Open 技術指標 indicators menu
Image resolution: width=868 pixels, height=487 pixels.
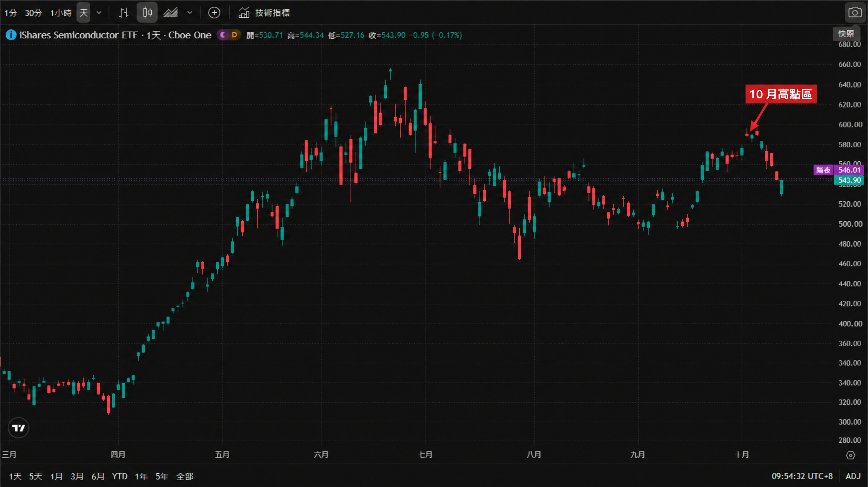(264, 13)
